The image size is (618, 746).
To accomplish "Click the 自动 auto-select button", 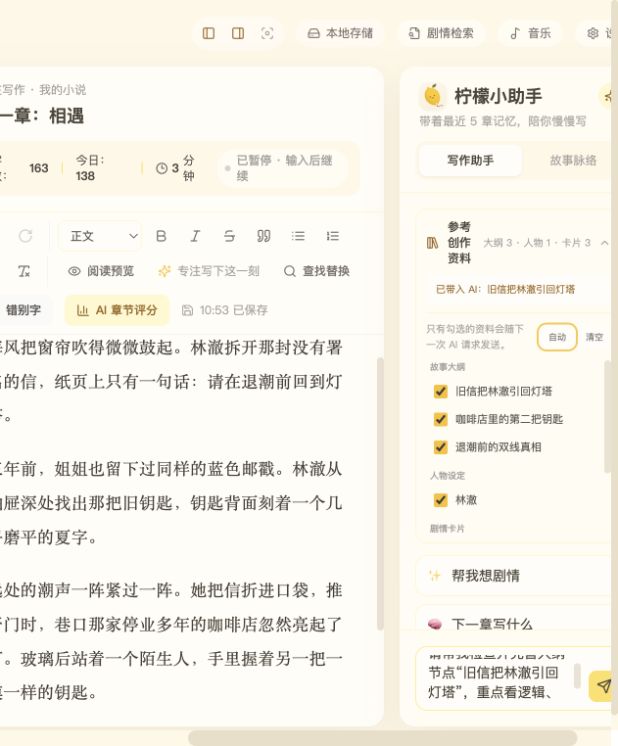I will click(557, 337).
